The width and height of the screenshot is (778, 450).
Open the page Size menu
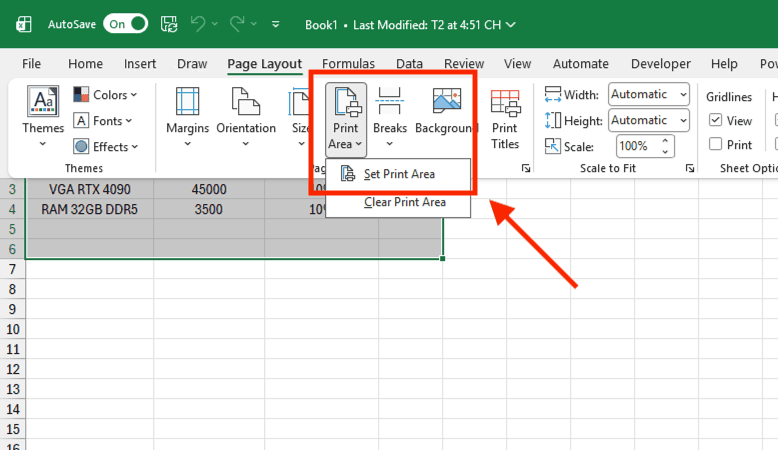299,117
